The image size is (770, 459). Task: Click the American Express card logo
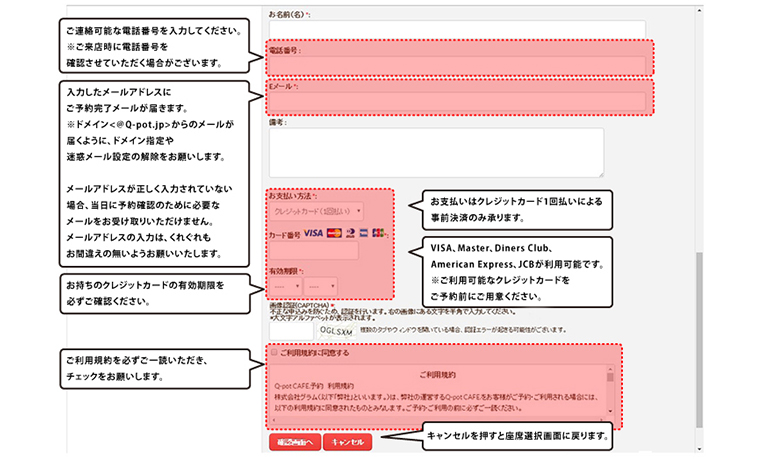[x=365, y=233]
